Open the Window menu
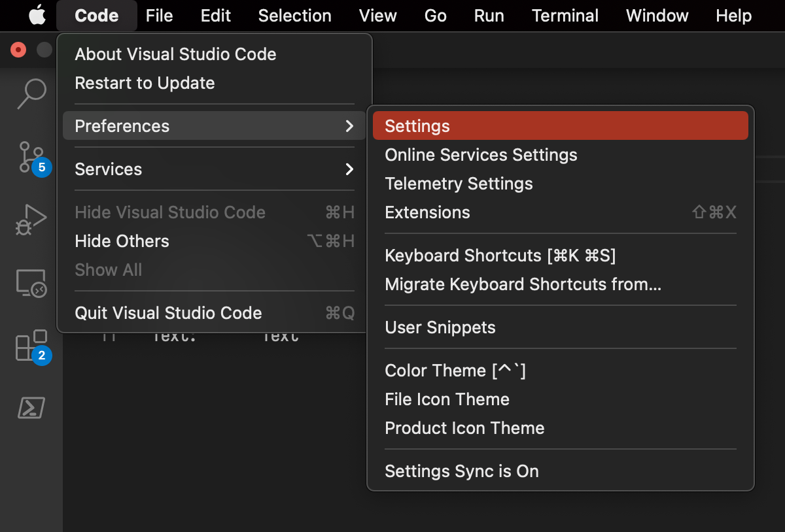Image resolution: width=785 pixels, height=532 pixels. pos(657,15)
